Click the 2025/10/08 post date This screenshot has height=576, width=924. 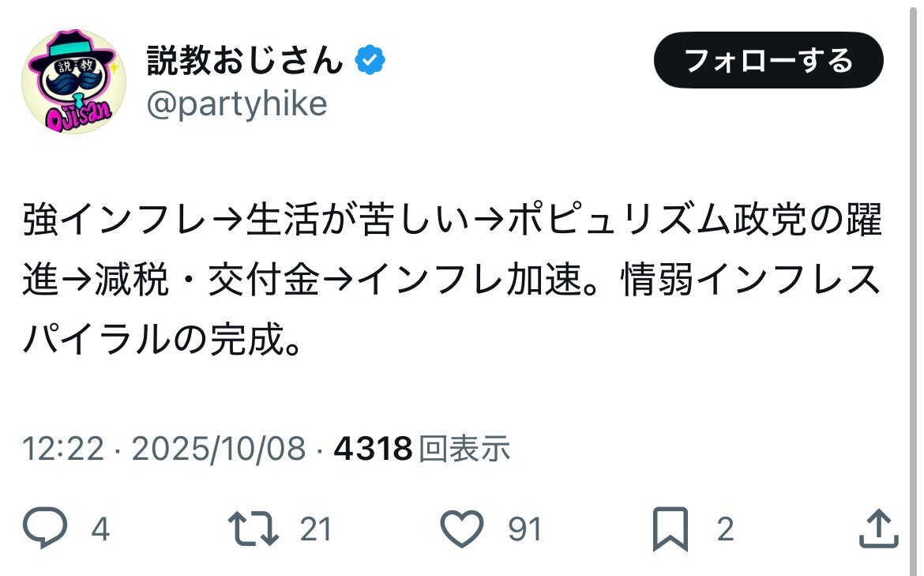pyautogui.click(x=219, y=450)
